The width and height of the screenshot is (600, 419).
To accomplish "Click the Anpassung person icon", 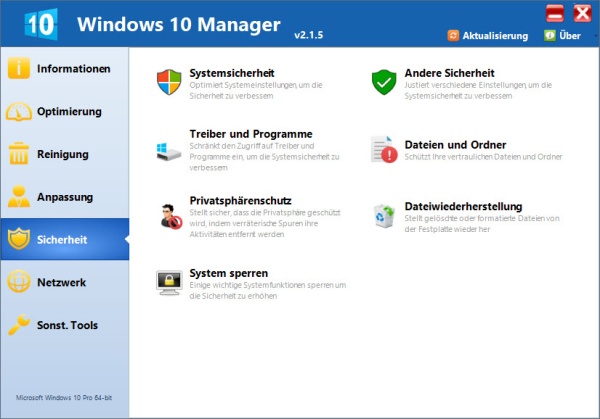I will 18,196.
